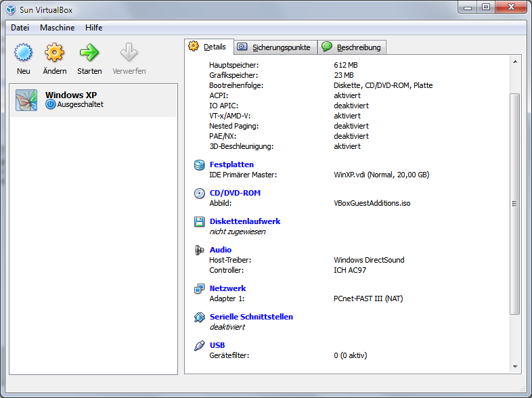Switch to the Sicherungspunkte tab
The height and width of the screenshot is (398, 532).
275,47
